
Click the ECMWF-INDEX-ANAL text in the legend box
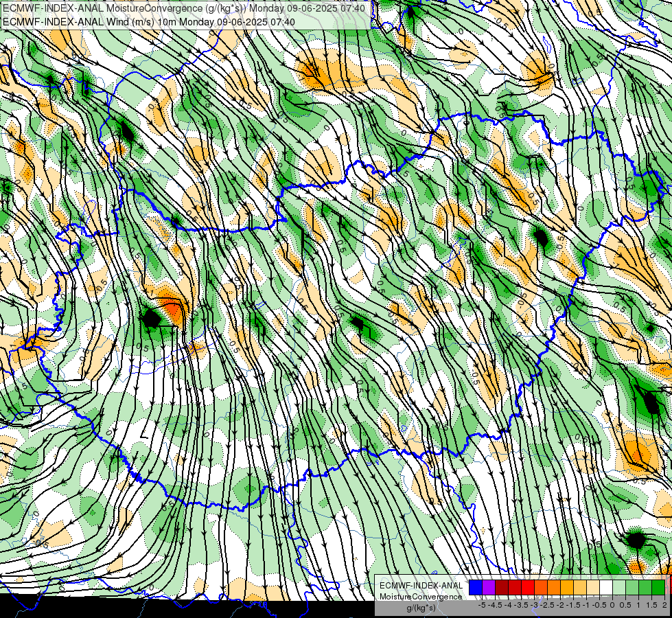[421, 586]
